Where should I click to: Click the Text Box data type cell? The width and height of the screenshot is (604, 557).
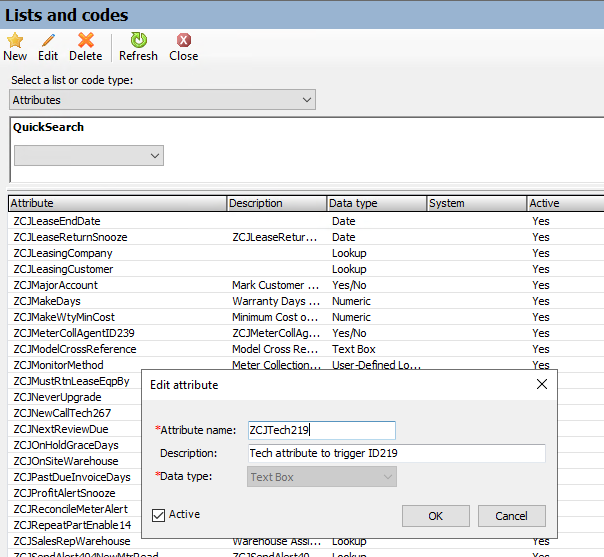coord(354,349)
